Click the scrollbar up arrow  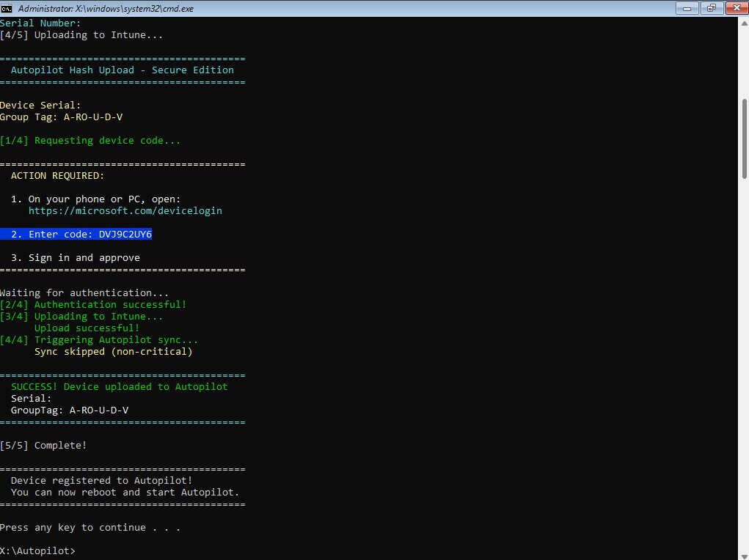pyautogui.click(x=744, y=23)
